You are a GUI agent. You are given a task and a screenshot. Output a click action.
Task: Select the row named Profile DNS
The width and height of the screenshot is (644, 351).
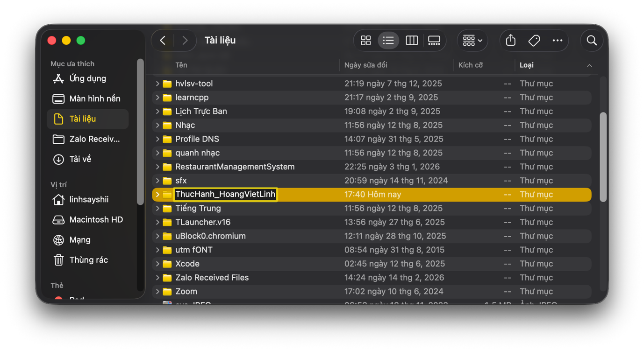pyautogui.click(x=372, y=139)
